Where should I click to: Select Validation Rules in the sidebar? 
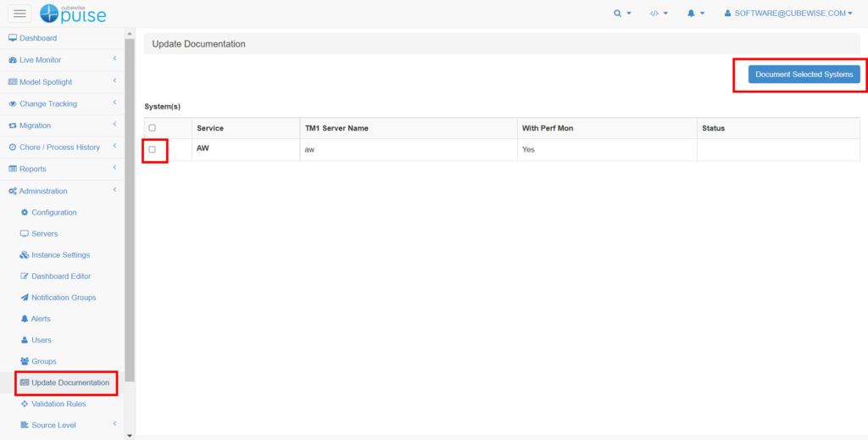58,404
